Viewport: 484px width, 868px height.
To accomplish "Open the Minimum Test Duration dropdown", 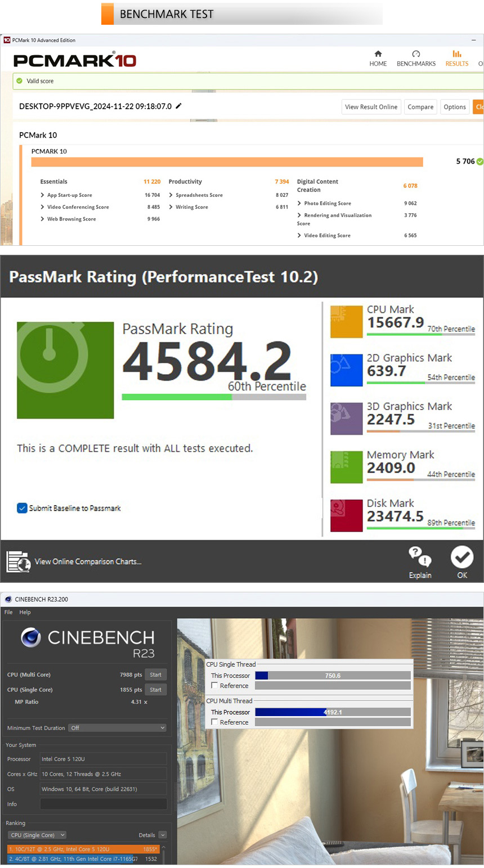I will (118, 728).
